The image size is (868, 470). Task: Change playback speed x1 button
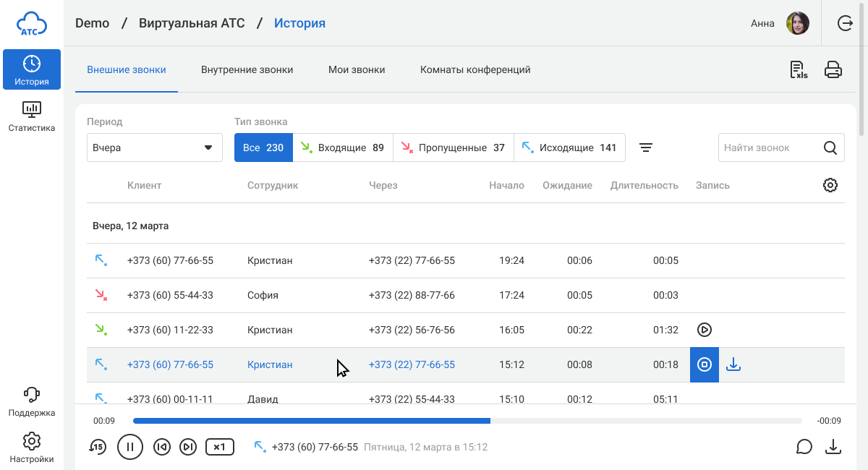pyautogui.click(x=220, y=447)
